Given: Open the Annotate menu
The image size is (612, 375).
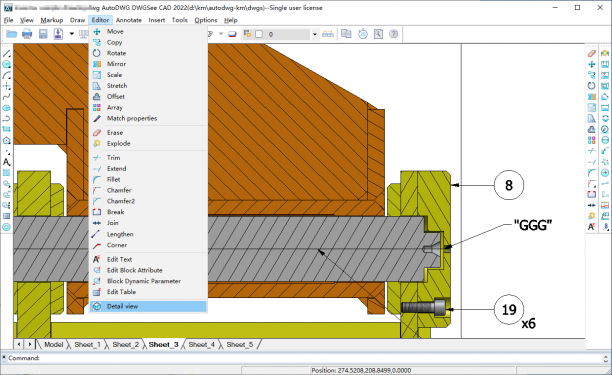Looking at the screenshot, I should (x=129, y=20).
